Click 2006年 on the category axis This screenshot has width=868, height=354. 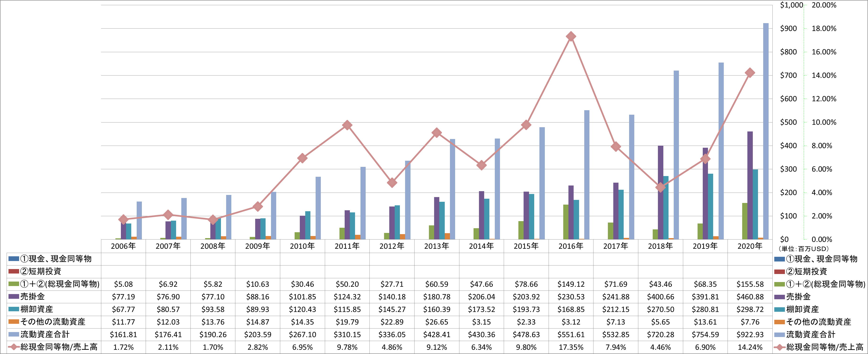pyautogui.click(x=123, y=246)
